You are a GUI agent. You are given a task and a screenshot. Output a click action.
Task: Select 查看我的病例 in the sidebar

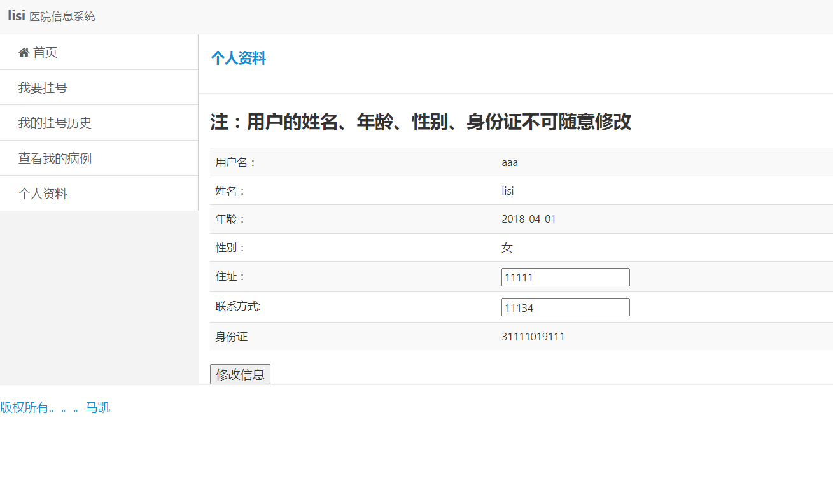[99, 158]
